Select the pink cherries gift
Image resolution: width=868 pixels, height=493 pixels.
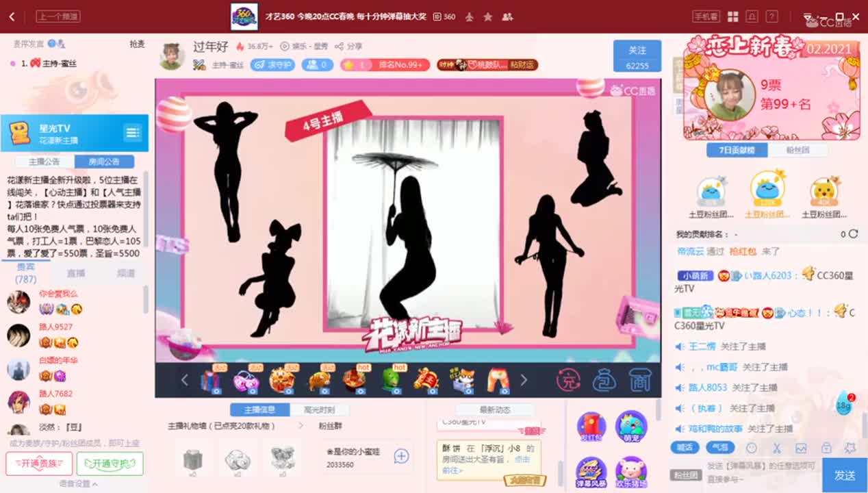(246, 380)
